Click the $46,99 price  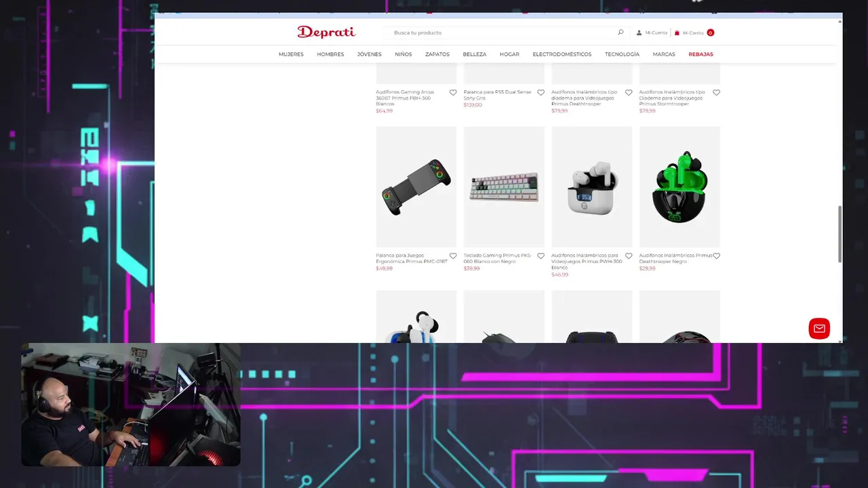coord(559,274)
